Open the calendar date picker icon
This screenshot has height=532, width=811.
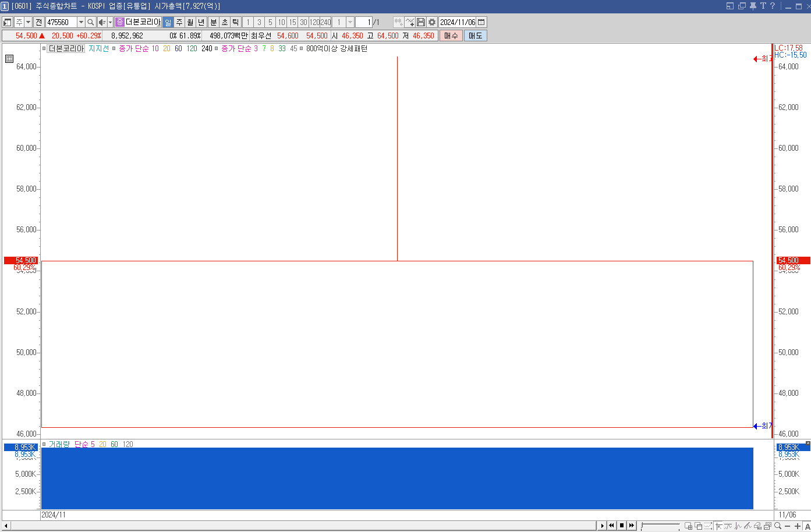pos(481,22)
